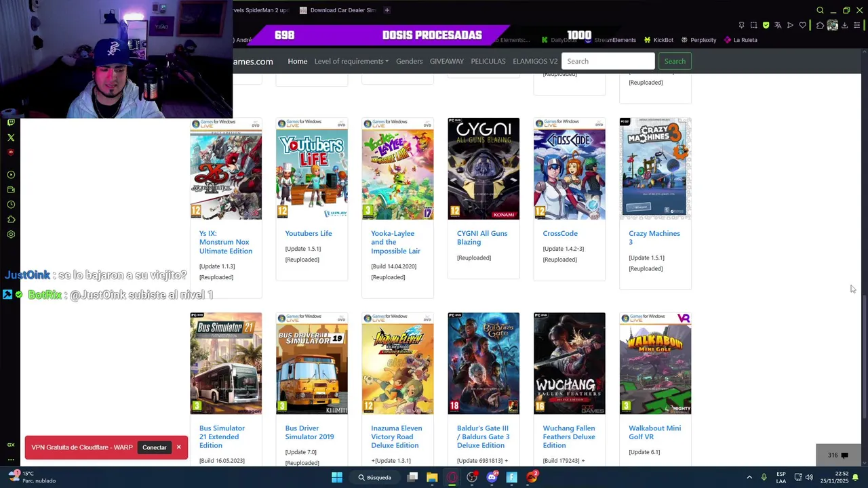Open the downloads icon in browser toolbar
The width and height of the screenshot is (868, 488).
845,25
